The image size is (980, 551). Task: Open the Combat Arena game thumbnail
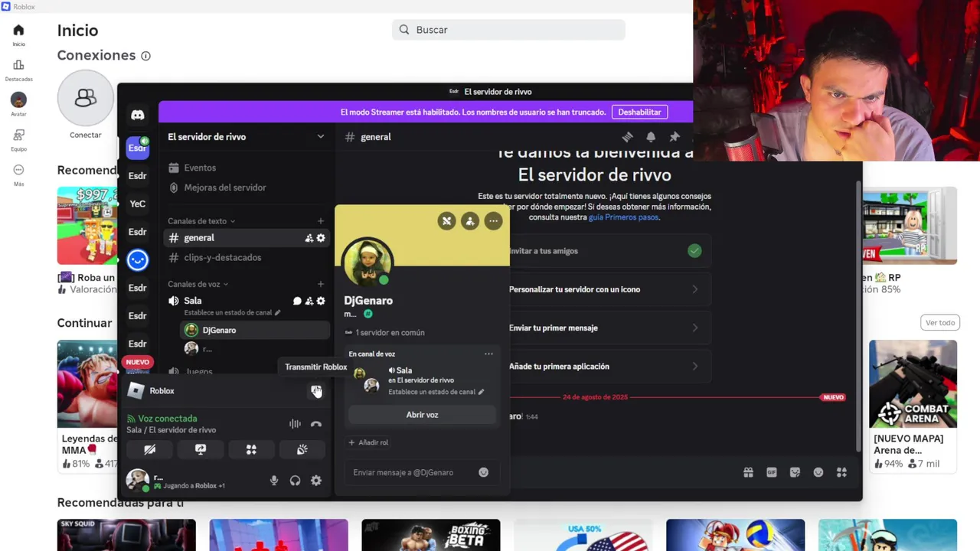tap(913, 384)
